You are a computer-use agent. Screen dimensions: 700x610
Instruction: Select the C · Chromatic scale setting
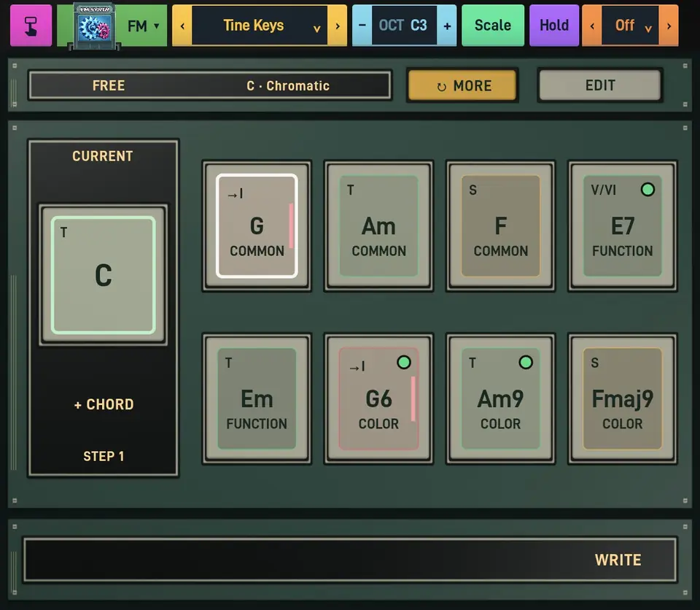point(288,85)
